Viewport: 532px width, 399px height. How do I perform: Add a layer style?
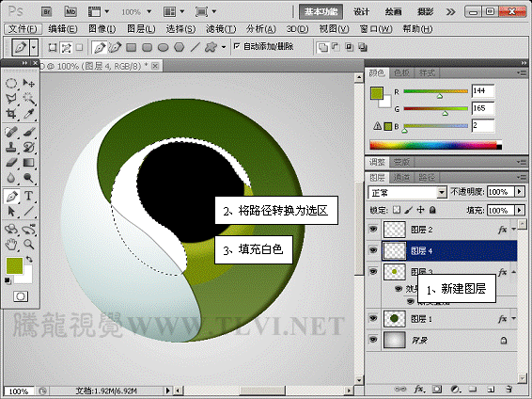coord(418,390)
